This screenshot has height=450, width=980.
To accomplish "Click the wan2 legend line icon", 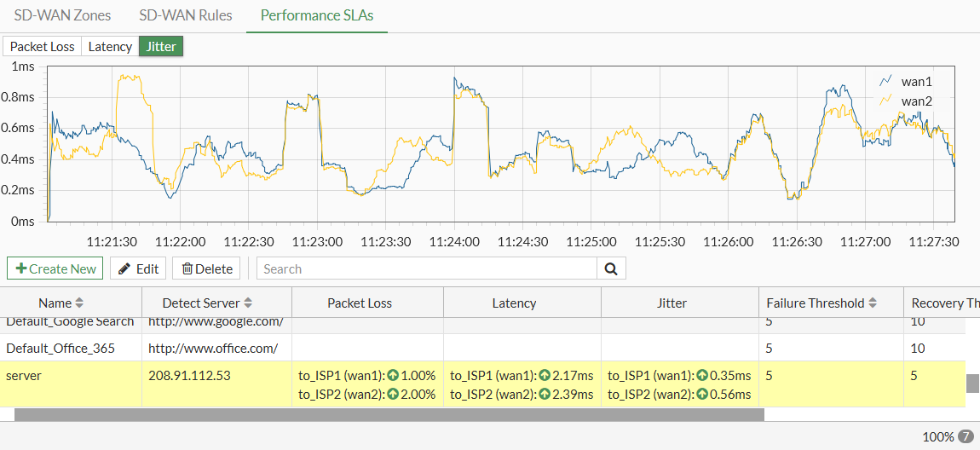I will (x=885, y=101).
